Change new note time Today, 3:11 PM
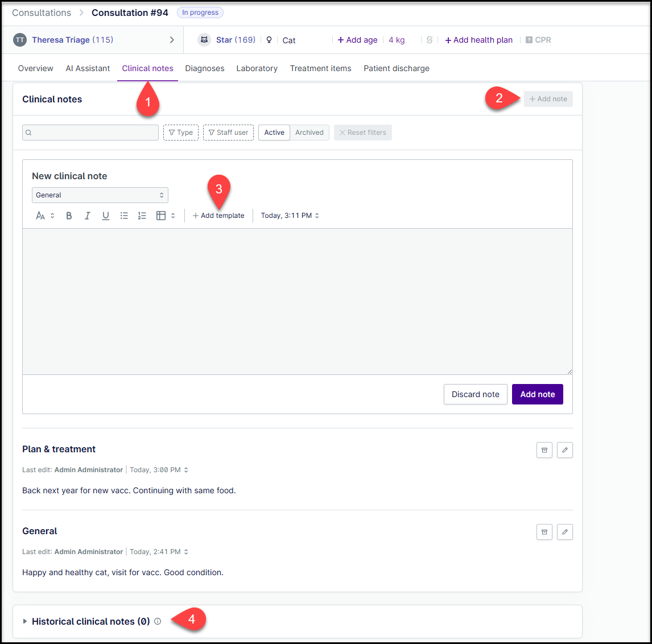 (290, 216)
